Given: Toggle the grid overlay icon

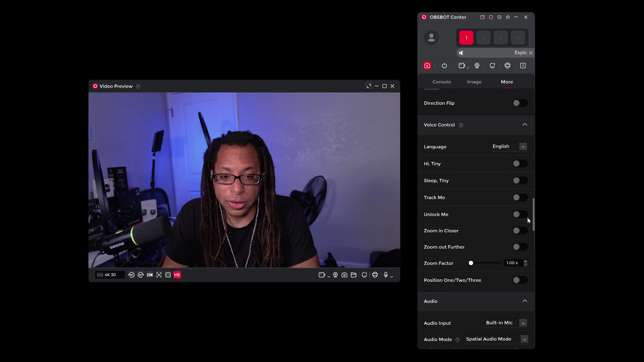Looking at the screenshot, I should [x=168, y=275].
